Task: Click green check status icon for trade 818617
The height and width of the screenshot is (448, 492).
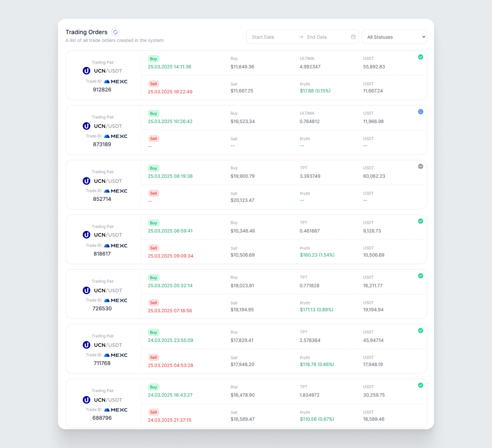Action: point(421,221)
